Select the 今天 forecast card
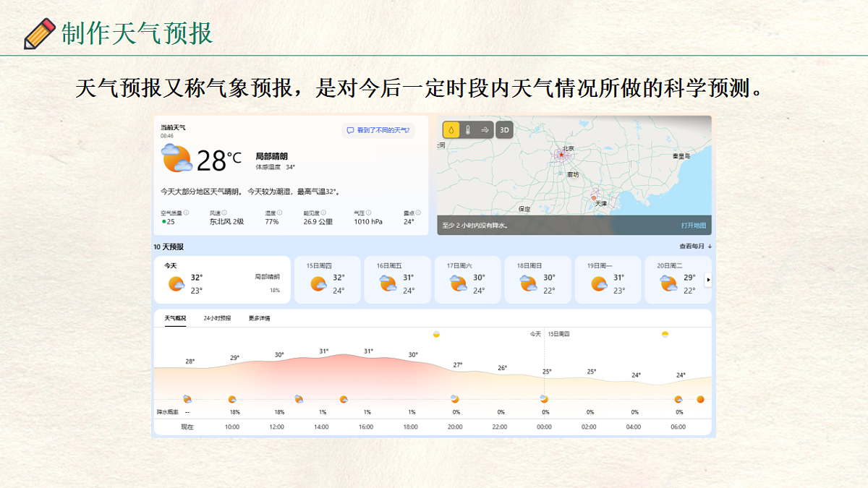Viewport: 868px width, 488px height. click(x=222, y=280)
